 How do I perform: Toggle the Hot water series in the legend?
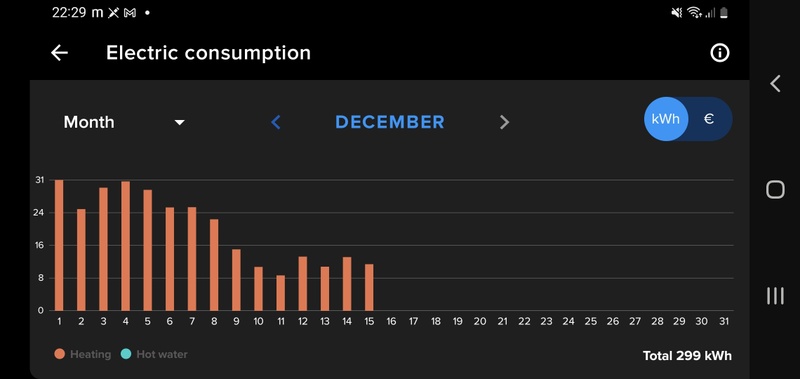coord(154,354)
